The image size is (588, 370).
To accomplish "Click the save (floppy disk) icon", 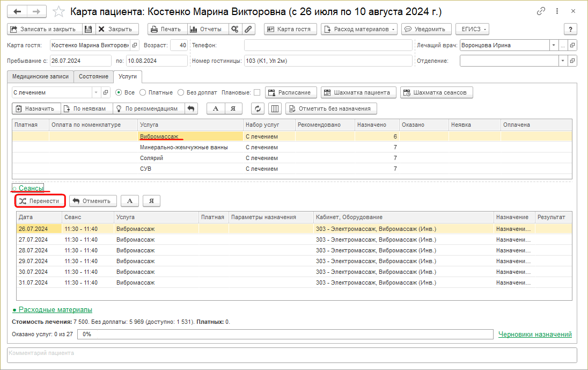I will [89, 30].
